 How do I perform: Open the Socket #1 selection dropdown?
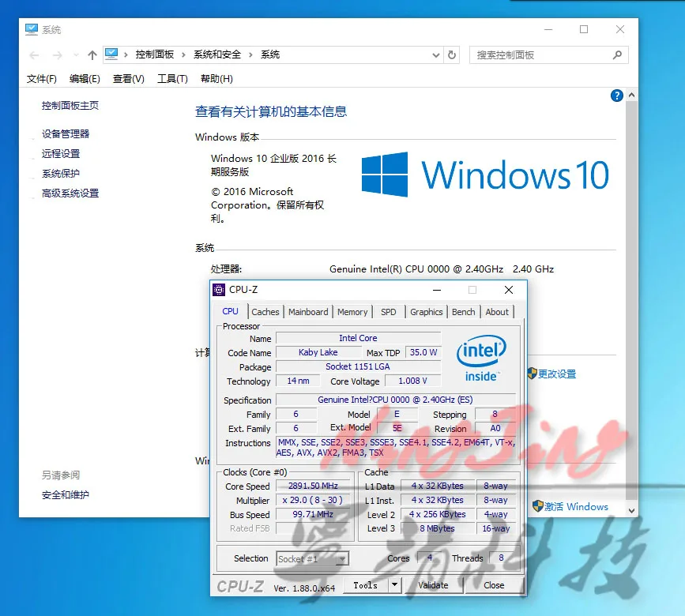343,558
